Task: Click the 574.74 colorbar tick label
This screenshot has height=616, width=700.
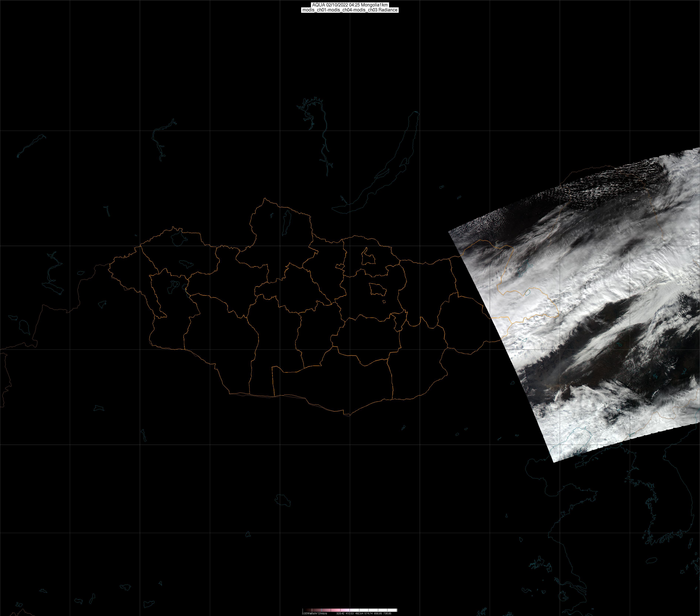Action: tap(369, 614)
